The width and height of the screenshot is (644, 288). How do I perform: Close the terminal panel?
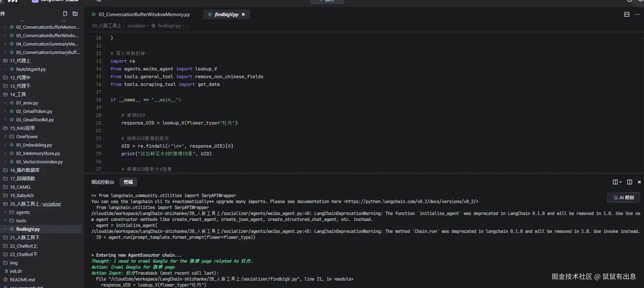pos(639,182)
